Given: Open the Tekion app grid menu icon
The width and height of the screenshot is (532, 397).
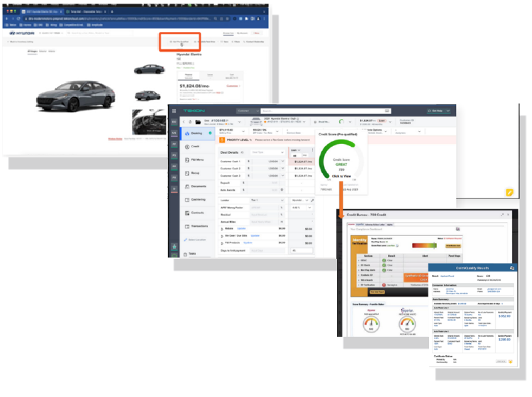Looking at the screenshot, I should point(174,111).
